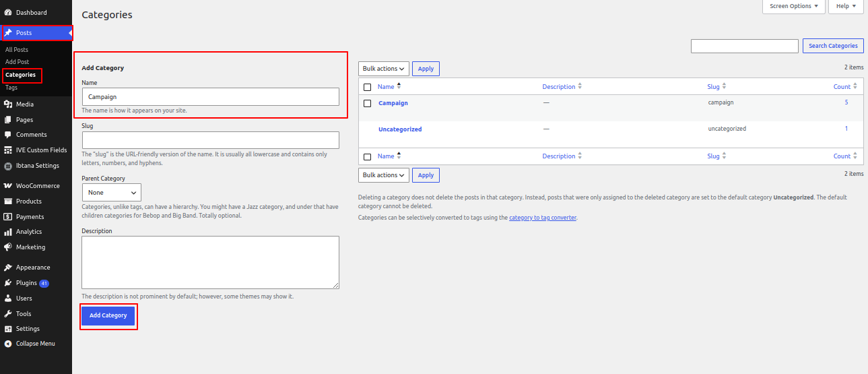868x374 pixels.
Task: Open Tags submenu item
Action: pos(11,88)
